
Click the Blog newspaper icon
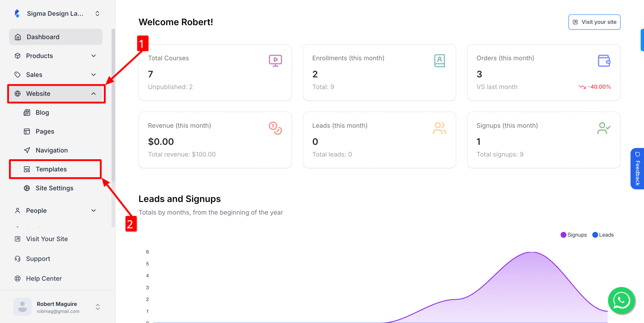click(27, 112)
